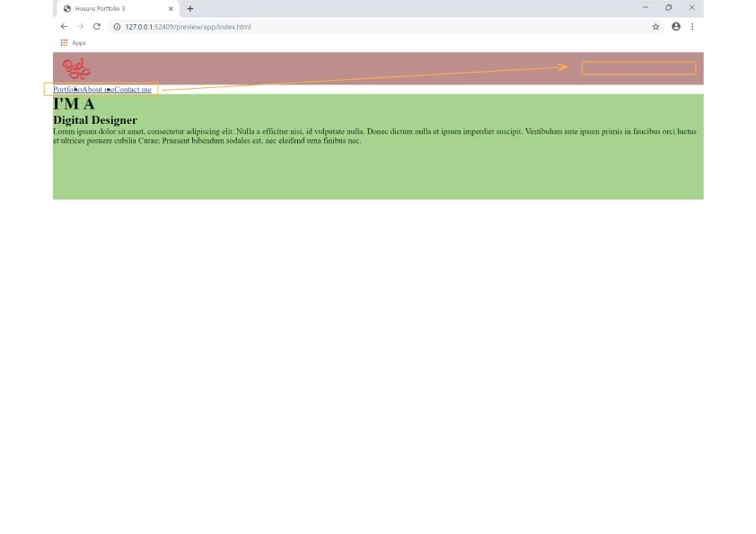Screen dimensions: 756x534
Task: Restore down the browser window
Action: pos(668,8)
